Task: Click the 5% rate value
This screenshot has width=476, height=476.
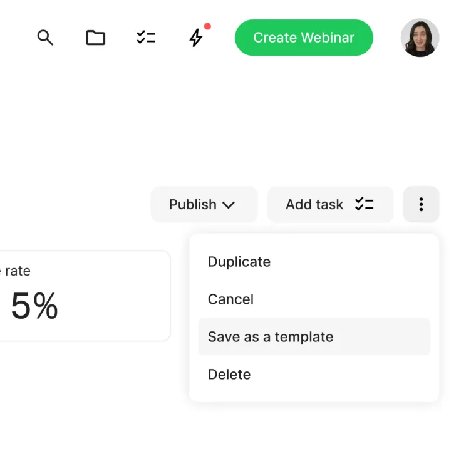Action: pos(34,306)
